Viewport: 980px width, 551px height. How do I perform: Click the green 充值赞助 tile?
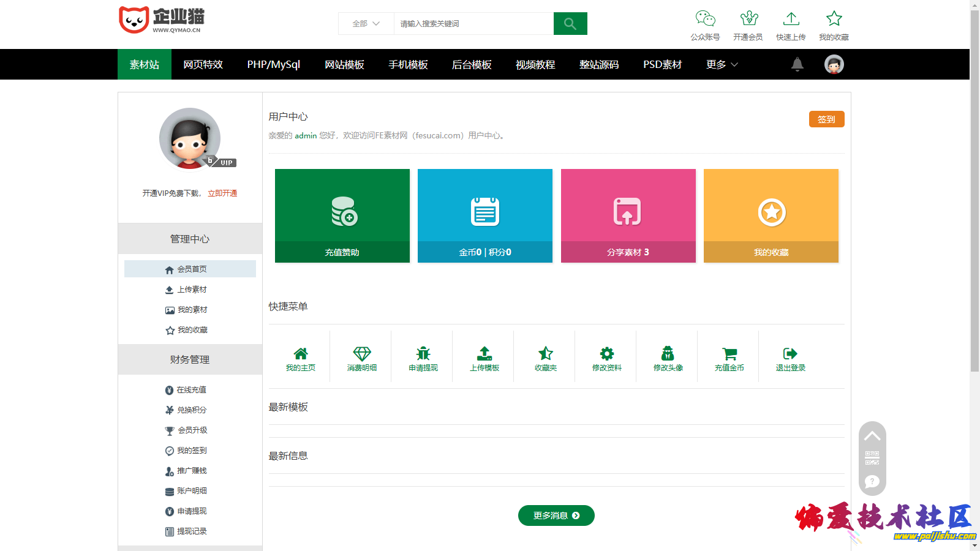pos(342,216)
